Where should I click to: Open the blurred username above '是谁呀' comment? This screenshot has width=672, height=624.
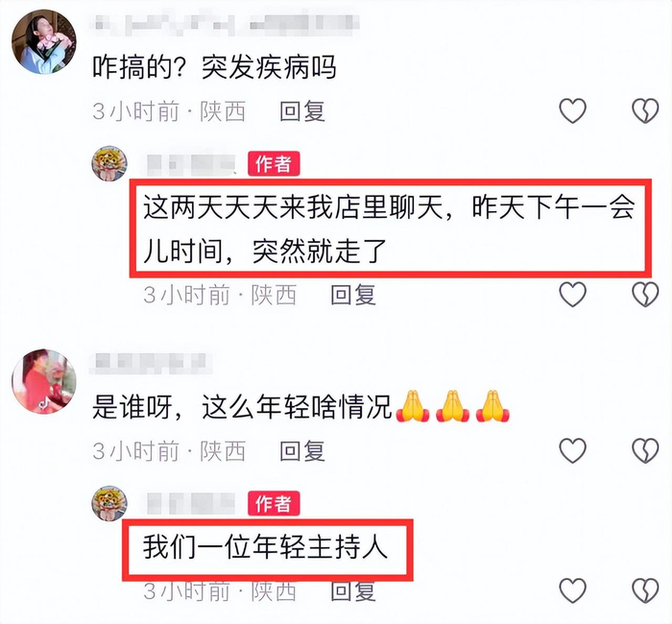point(151,363)
